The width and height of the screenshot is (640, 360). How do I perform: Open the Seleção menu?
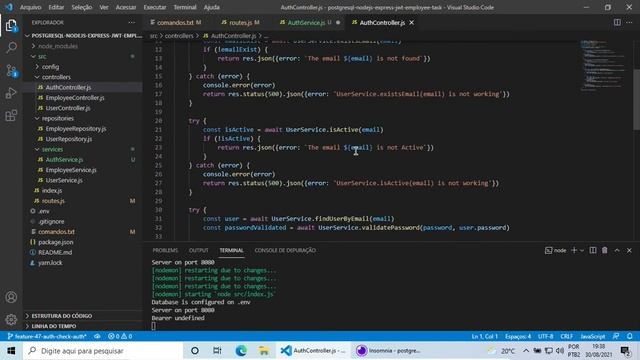tap(82, 7)
